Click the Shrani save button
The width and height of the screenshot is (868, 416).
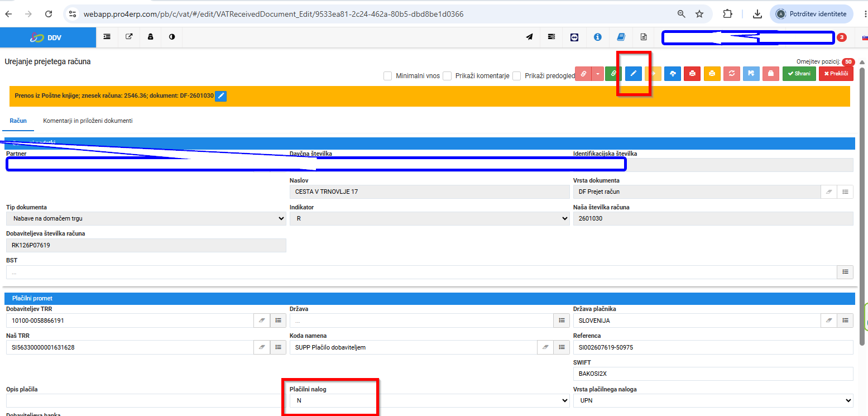point(799,73)
